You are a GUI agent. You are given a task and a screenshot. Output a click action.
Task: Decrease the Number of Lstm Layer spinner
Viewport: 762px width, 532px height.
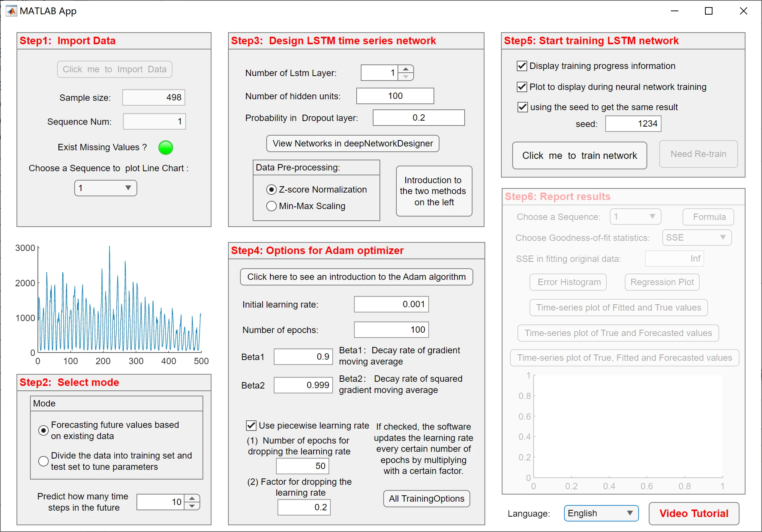tap(406, 76)
